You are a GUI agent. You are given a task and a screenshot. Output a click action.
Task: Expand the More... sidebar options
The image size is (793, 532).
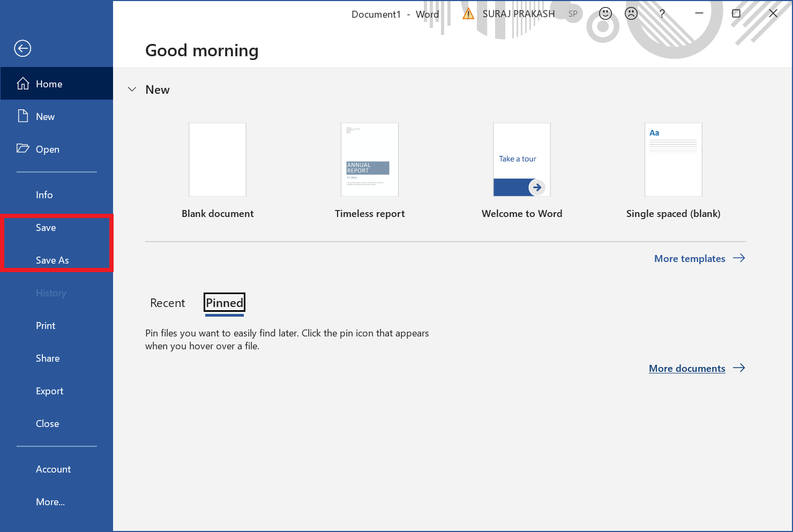click(50, 502)
